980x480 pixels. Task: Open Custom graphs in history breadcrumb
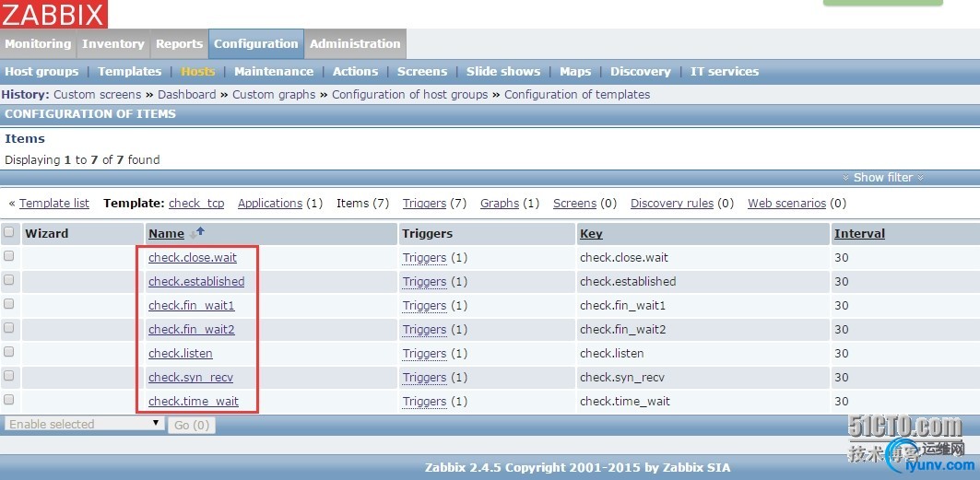(x=274, y=94)
